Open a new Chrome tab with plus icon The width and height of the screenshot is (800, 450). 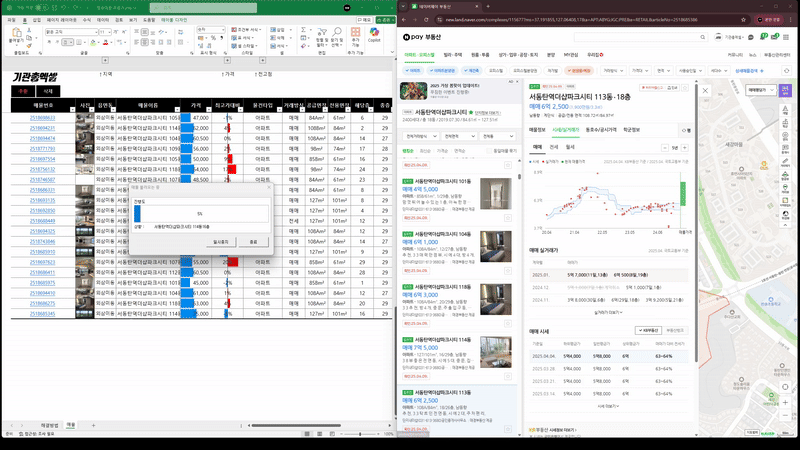[x=488, y=6]
